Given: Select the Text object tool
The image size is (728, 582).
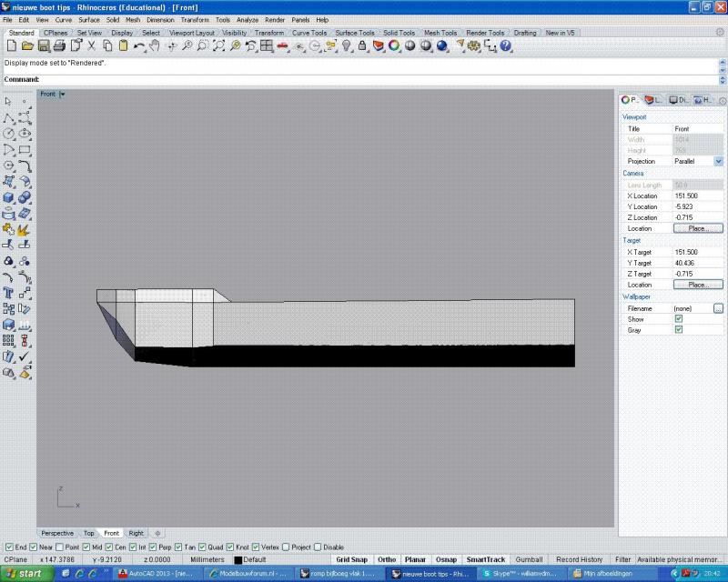Looking at the screenshot, I should click(8, 293).
